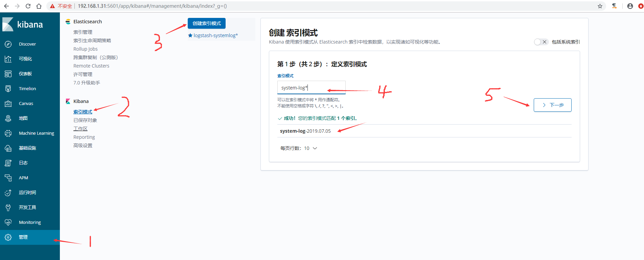
Task: Click the system-log-2019.07.05 index row
Action: (x=424, y=131)
